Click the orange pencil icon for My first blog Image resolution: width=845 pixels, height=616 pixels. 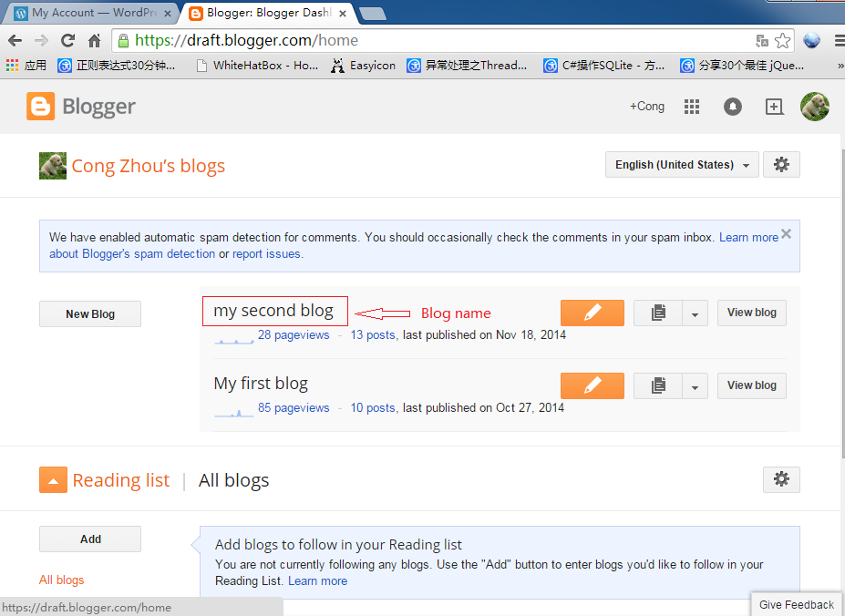[592, 385]
